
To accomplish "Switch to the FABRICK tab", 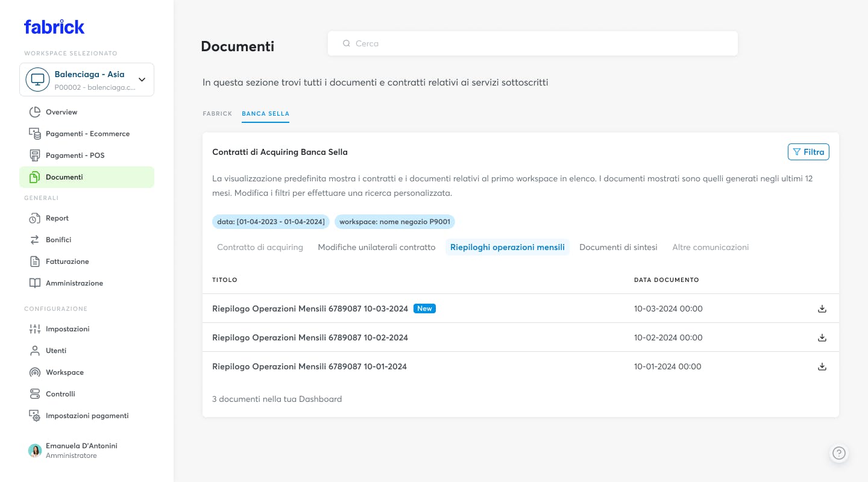I will tap(218, 113).
